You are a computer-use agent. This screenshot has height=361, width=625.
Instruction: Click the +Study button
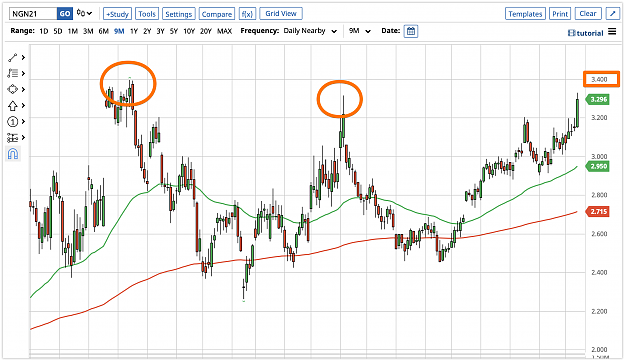click(117, 14)
